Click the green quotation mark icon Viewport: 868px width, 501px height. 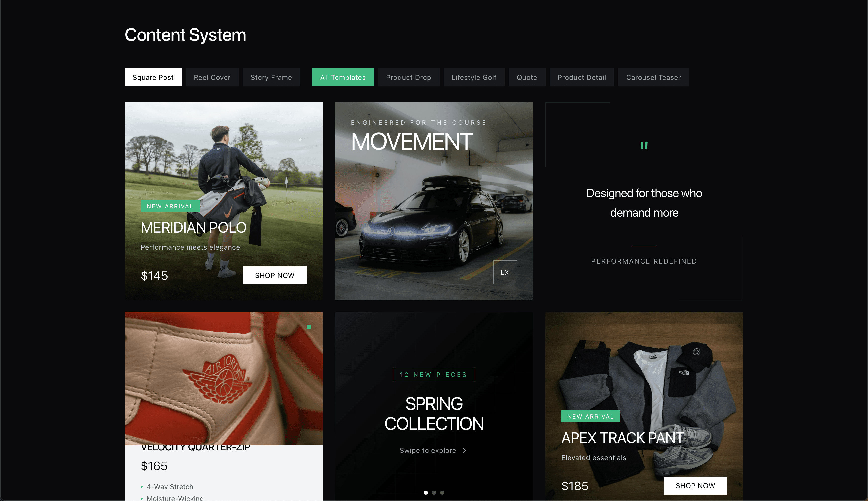pyautogui.click(x=644, y=146)
